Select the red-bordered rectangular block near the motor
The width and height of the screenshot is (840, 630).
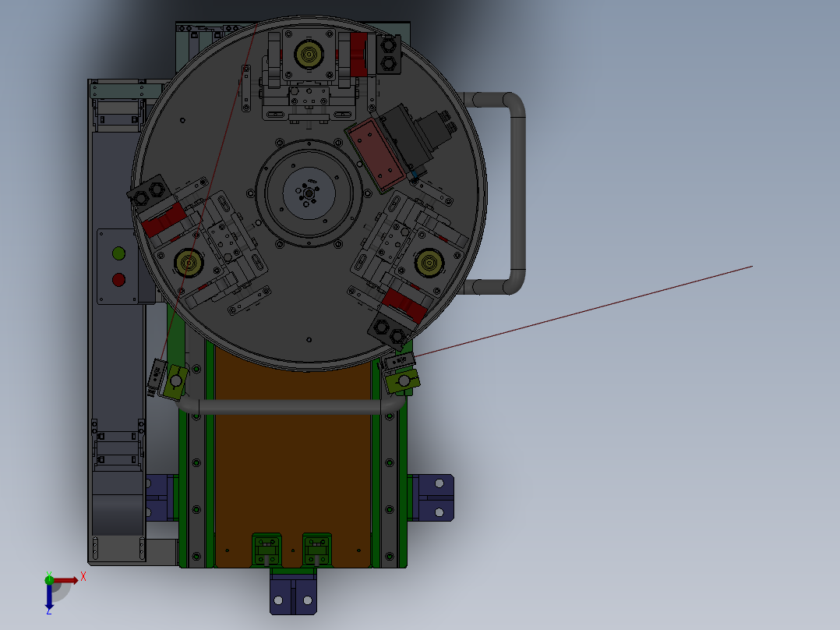[x=376, y=155]
